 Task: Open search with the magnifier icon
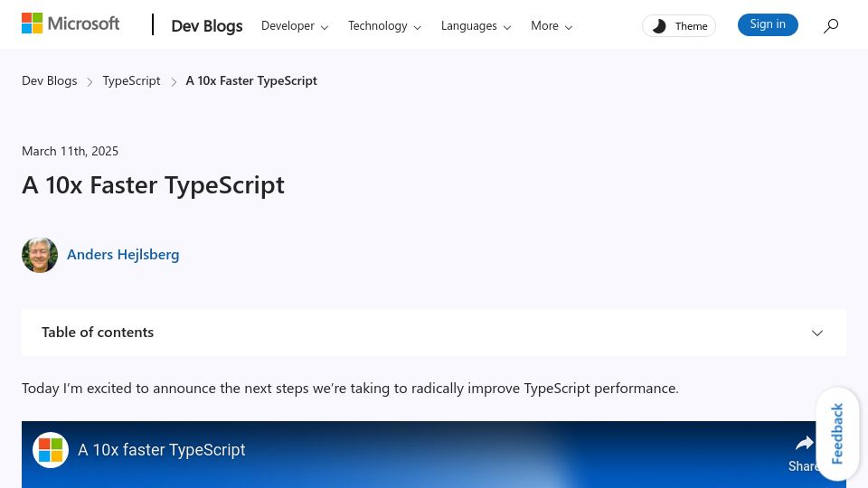(831, 25)
